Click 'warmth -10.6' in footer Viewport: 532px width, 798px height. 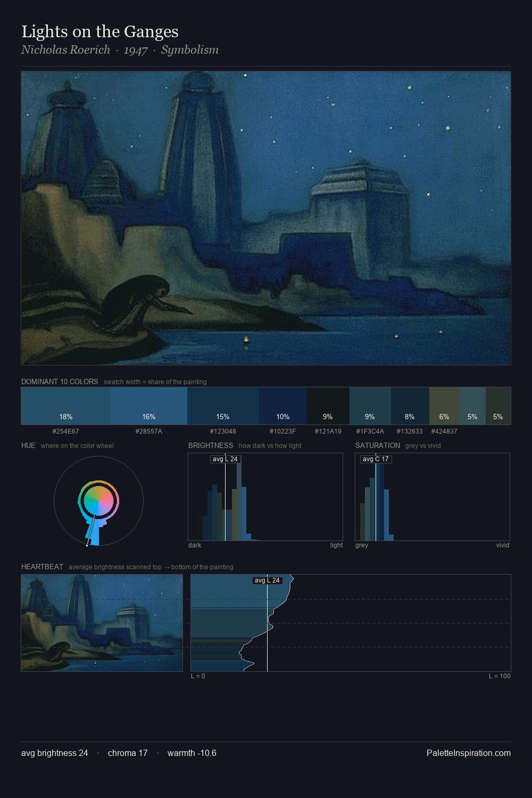[x=192, y=753]
